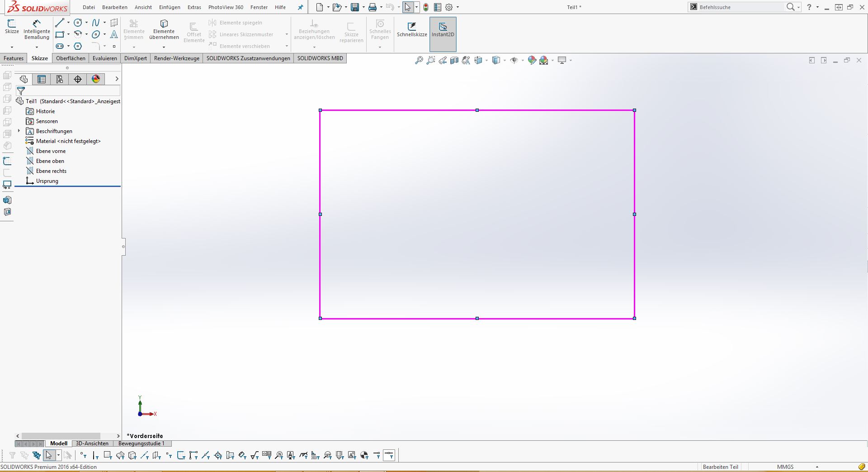This screenshot has width=868, height=472.
Task: Select the Circle sketch tool
Action: (78, 23)
